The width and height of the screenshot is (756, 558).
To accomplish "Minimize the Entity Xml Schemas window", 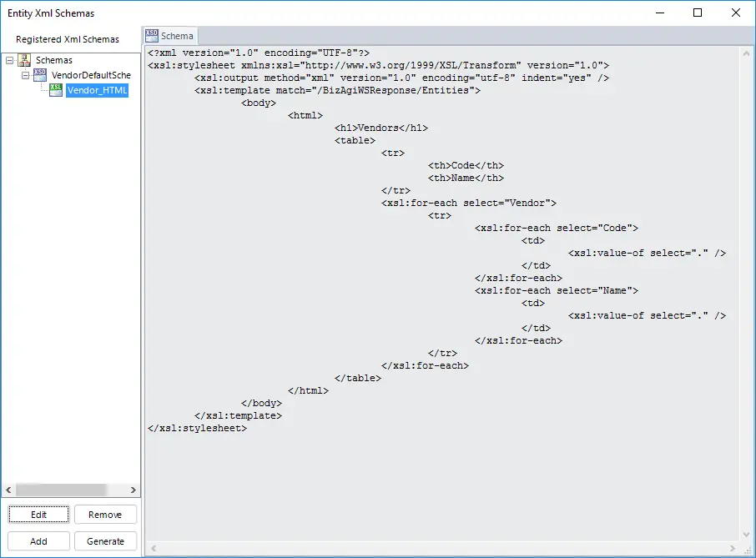I will [x=660, y=13].
